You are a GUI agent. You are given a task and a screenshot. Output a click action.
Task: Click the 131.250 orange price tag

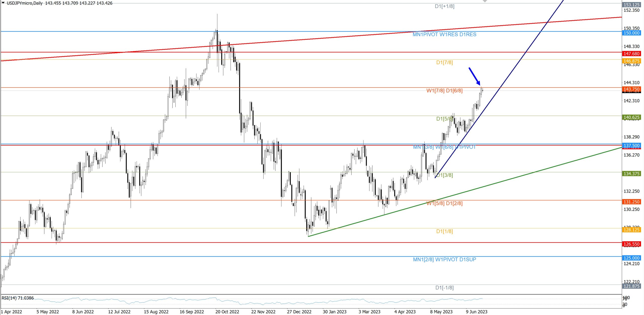tap(631, 202)
